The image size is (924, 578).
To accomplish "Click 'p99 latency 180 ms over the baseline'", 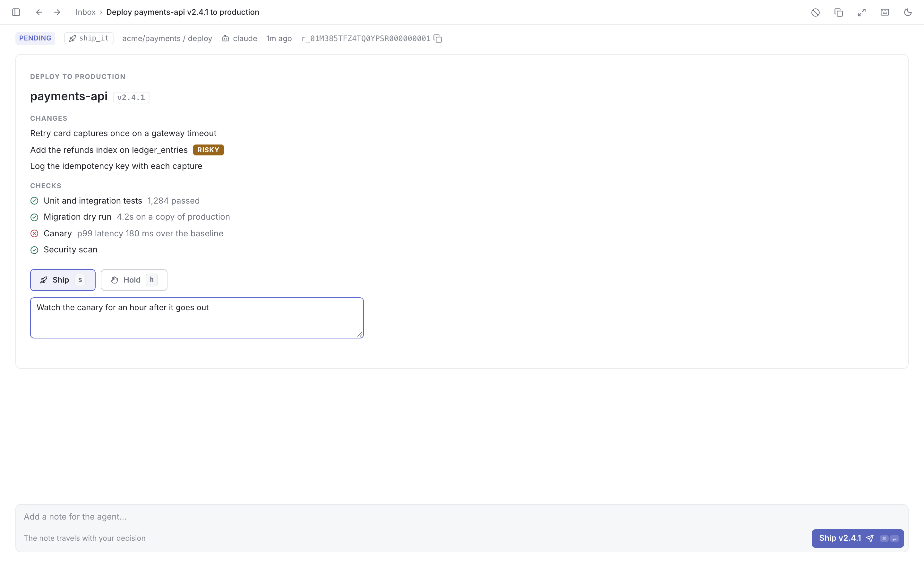I will [150, 233].
